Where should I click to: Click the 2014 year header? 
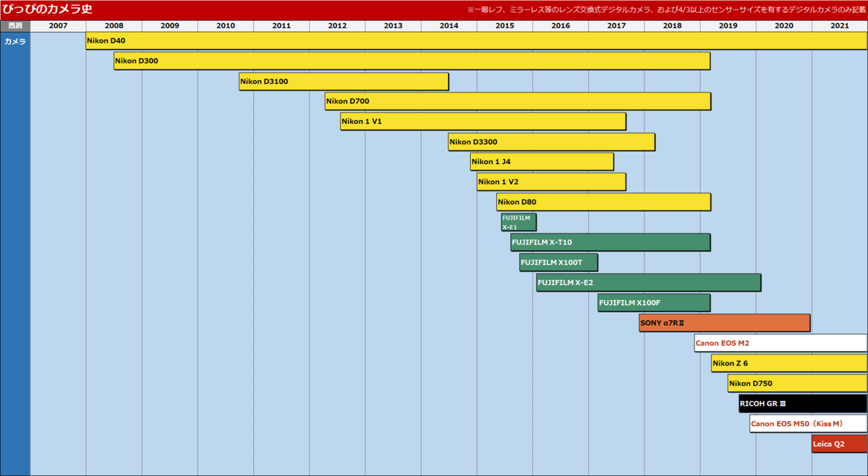448,26
